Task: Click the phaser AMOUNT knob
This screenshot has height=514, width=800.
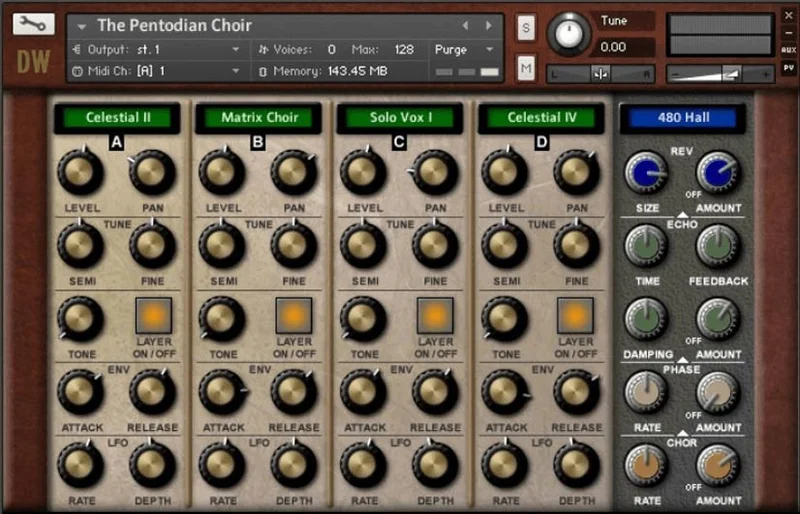Action: click(717, 392)
